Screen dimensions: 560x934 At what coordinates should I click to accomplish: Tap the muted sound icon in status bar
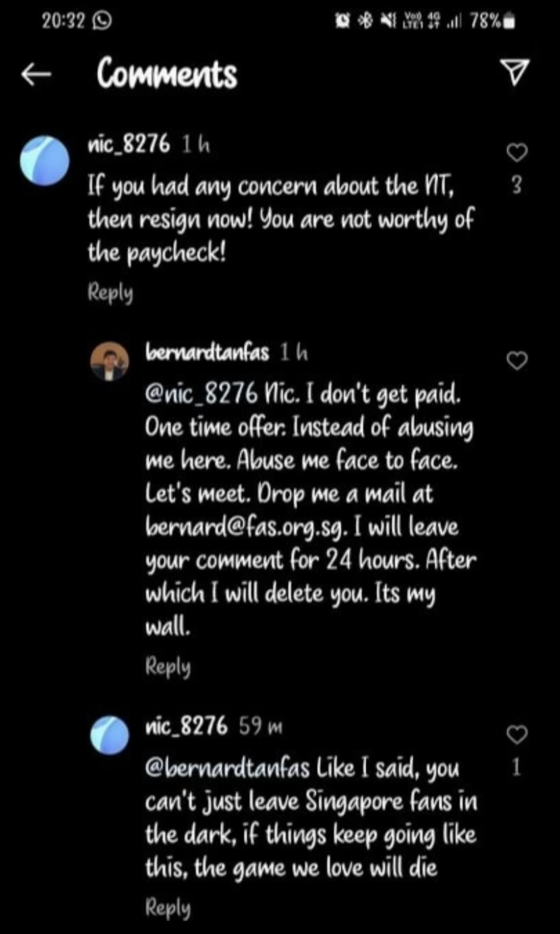(388, 21)
